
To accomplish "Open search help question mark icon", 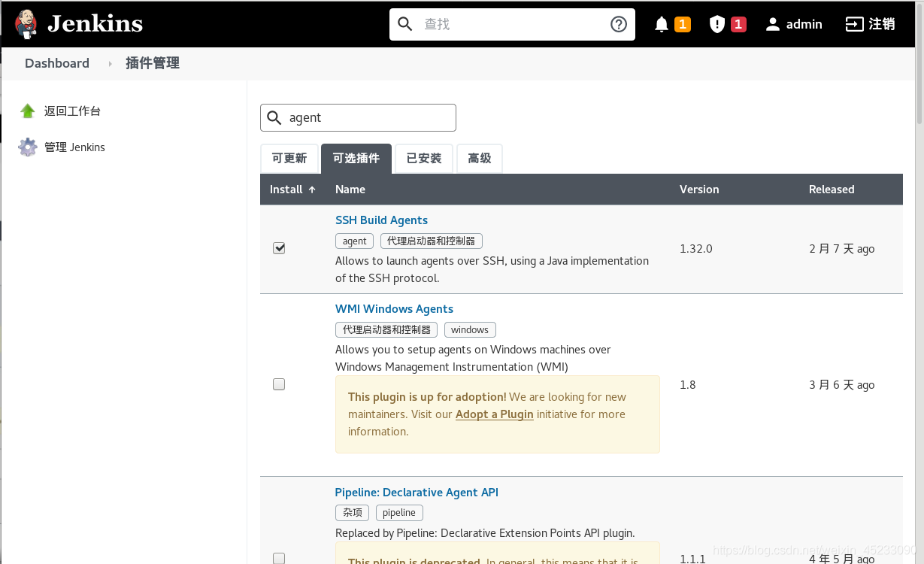I will point(619,24).
